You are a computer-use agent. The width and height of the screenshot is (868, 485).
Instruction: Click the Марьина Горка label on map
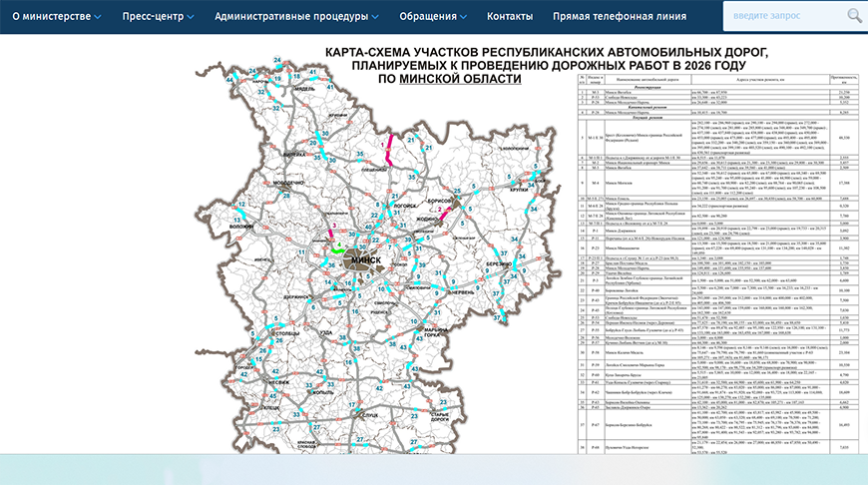click(440, 331)
